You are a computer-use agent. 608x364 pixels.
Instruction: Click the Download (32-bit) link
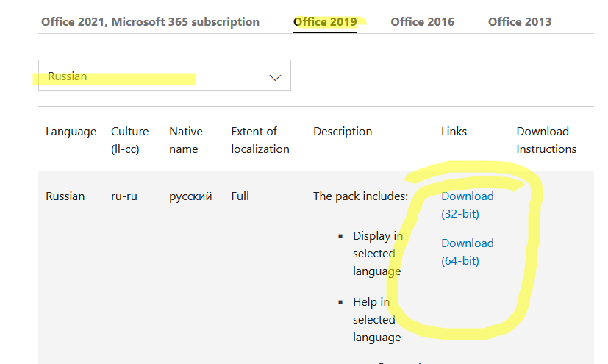pos(468,204)
